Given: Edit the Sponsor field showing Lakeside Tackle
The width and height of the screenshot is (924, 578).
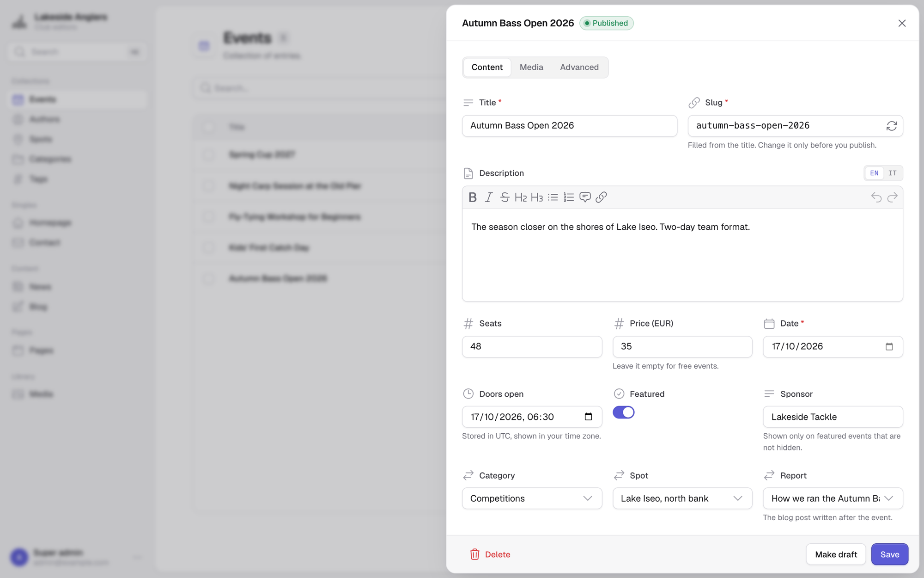Looking at the screenshot, I should click(x=833, y=417).
